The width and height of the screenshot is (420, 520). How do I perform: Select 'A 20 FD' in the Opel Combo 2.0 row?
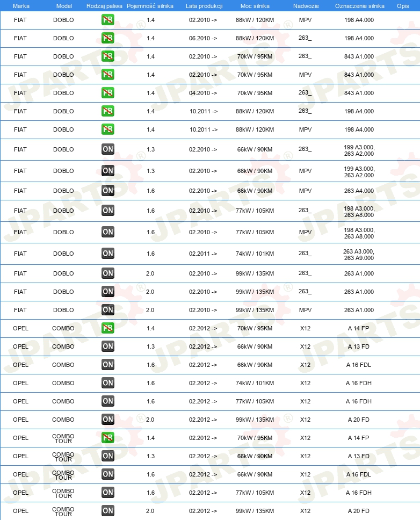point(358,420)
